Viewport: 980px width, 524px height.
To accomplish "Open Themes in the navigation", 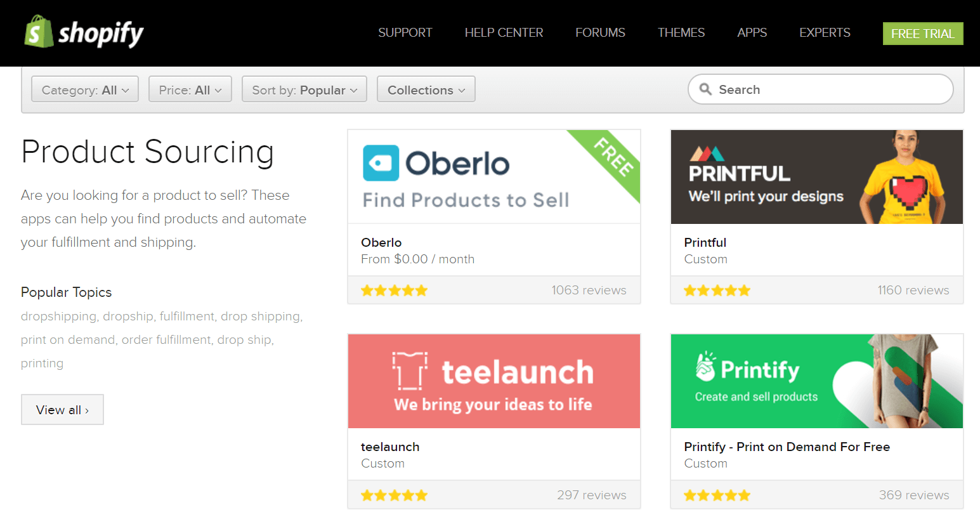I will [681, 32].
